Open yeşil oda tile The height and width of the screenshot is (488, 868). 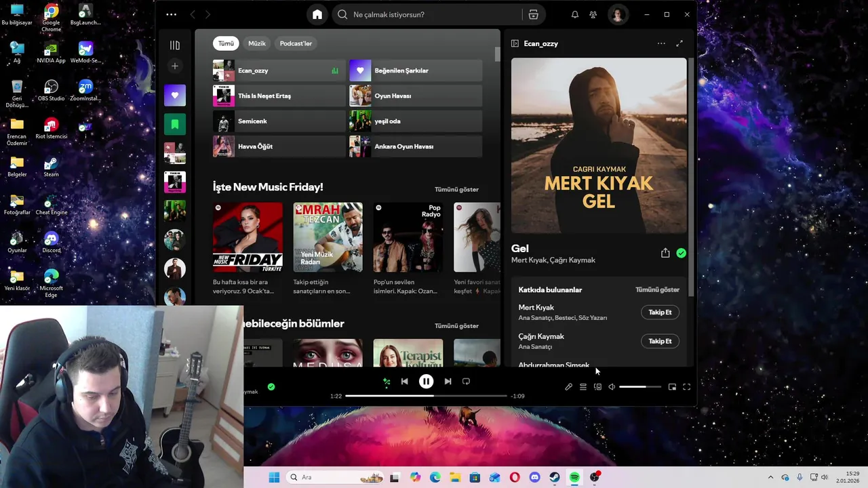[416, 121]
